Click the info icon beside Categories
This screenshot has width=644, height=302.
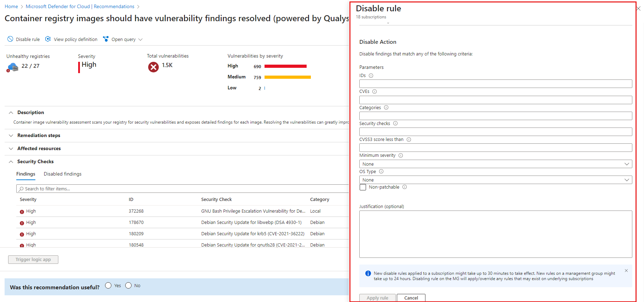tap(386, 107)
